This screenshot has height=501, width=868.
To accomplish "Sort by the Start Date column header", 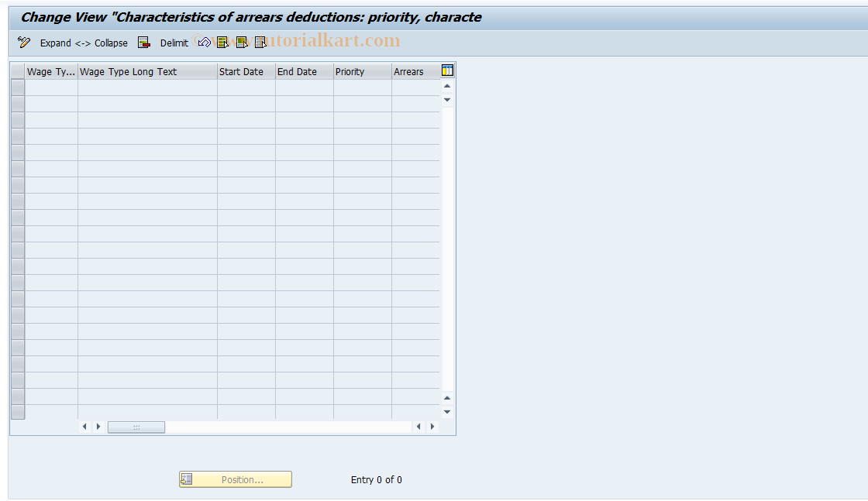I will [x=246, y=72].
